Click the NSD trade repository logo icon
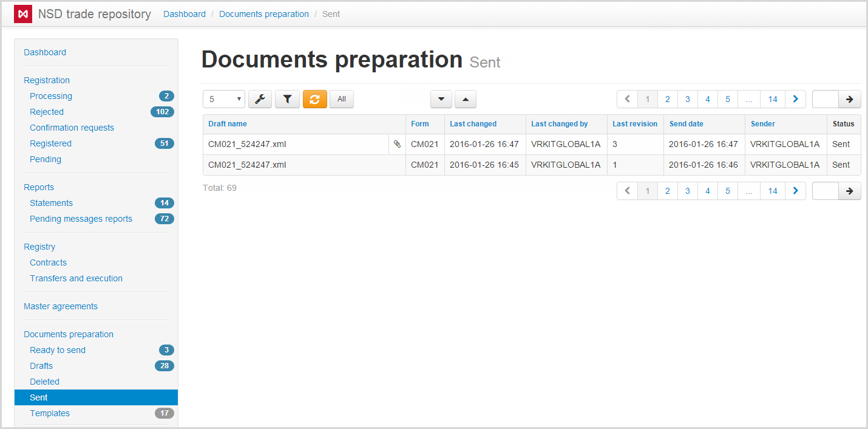868x429 pixels. point(23,14)
